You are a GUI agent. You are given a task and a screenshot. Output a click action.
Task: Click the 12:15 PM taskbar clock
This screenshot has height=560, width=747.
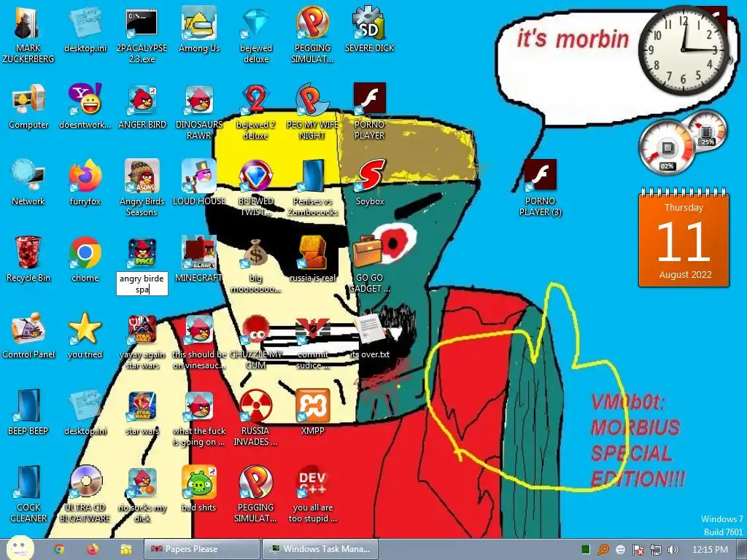click(710, 550)
